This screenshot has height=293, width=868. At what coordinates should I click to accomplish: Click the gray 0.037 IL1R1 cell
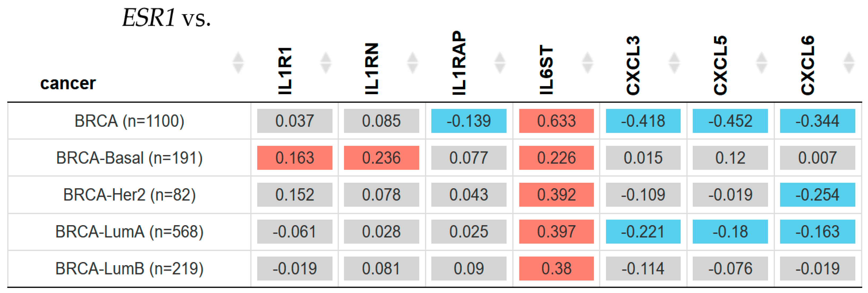pyautogui.click(x=294, y=121)
